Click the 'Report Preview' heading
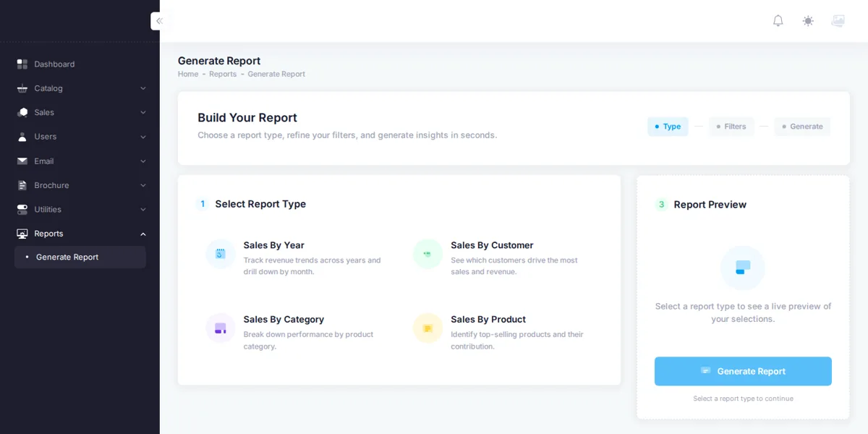 click(x=710, y=205)
